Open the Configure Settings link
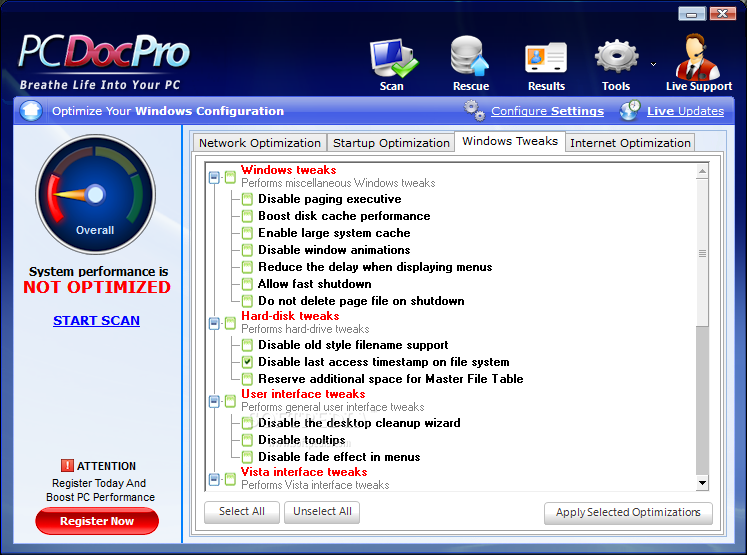Image resolution: width=747 pixels, height=555 pixels. (547, 111)
